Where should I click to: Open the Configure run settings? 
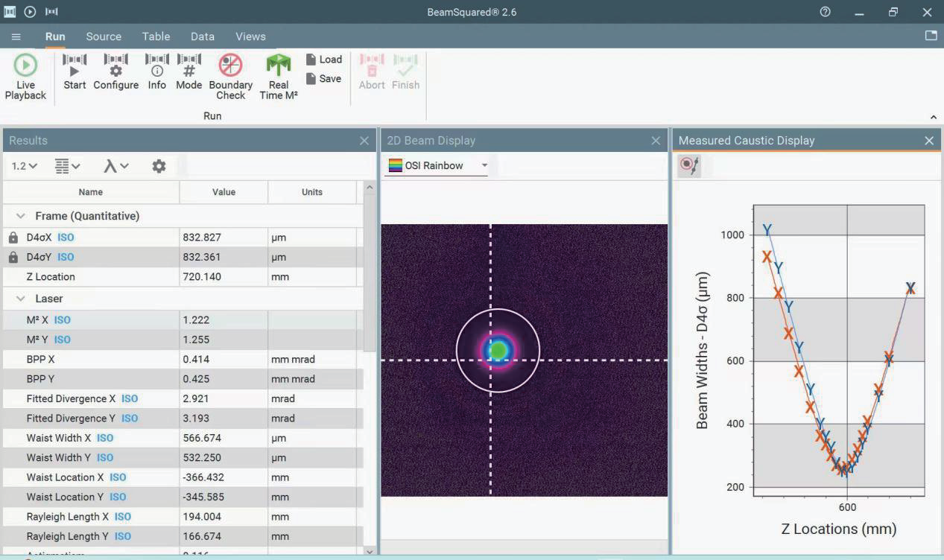tap(115, 72)
